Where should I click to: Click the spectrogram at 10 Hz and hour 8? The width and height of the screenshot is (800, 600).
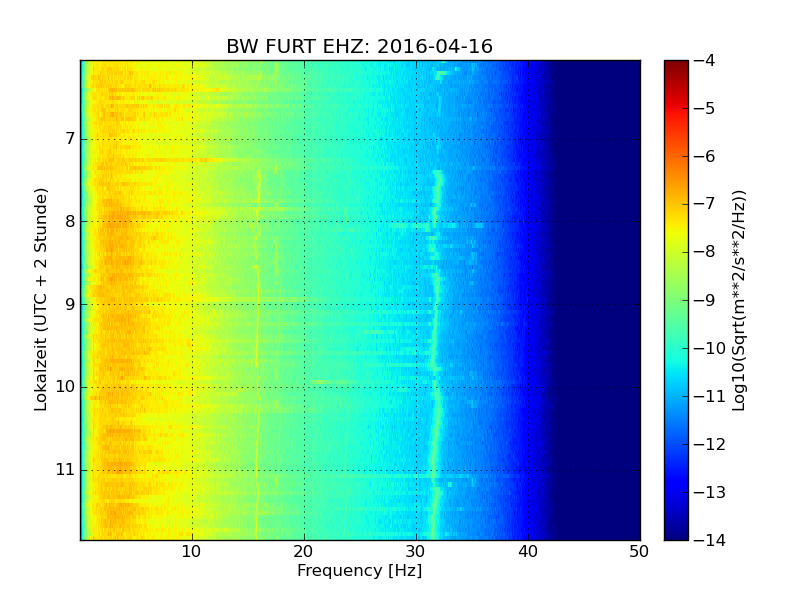[x=192, y=221]
